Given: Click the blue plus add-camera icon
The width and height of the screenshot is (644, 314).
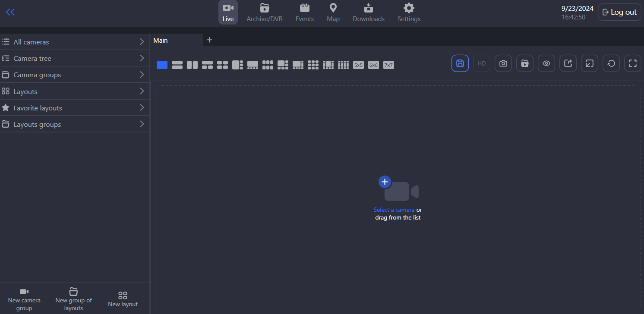Looking at the screenshot, I should pyautogui.click(x=385, y=182).
